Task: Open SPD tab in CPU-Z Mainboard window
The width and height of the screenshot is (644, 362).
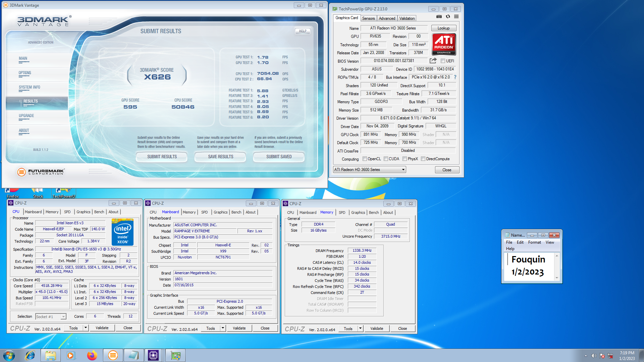Action: point(205,212)
